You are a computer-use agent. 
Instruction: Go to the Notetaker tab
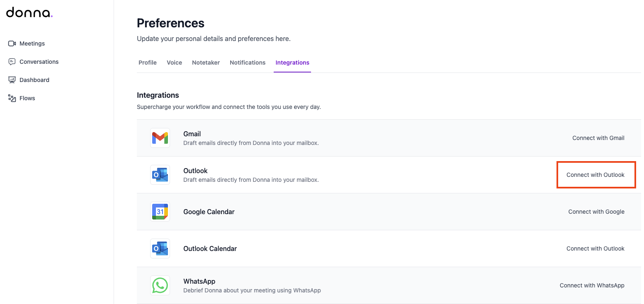pos(206,63)
